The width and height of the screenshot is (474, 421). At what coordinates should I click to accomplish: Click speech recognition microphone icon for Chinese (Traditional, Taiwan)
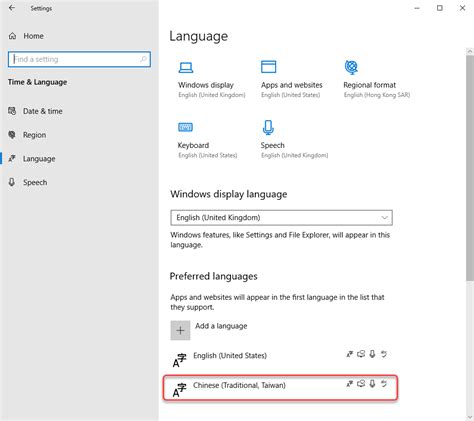tap(372, 384)
